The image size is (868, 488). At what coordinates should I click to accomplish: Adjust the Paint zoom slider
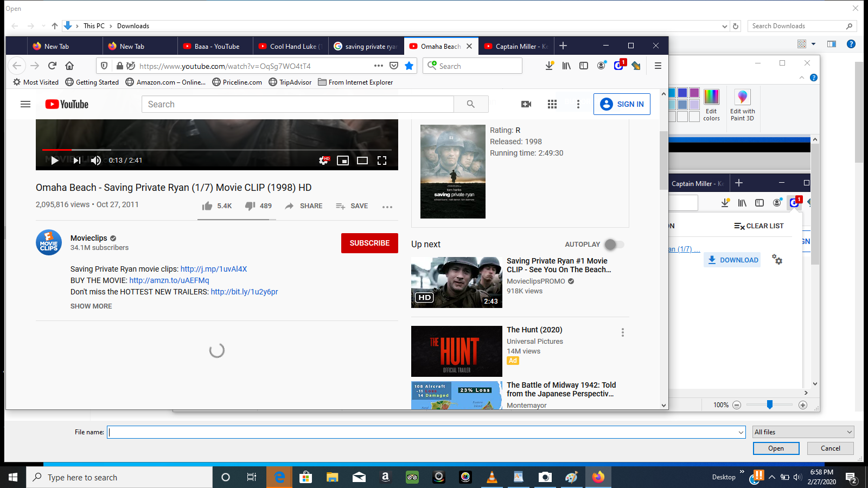770,404
